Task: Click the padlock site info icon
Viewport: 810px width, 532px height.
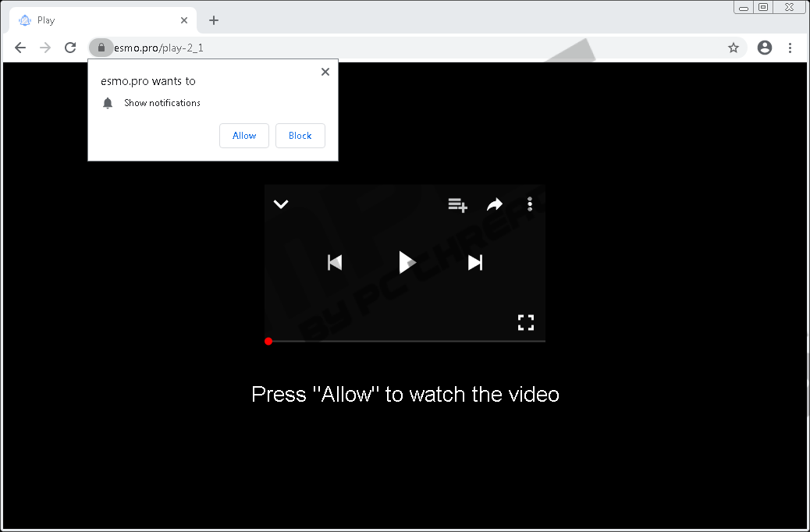Action: pos(101,48)
